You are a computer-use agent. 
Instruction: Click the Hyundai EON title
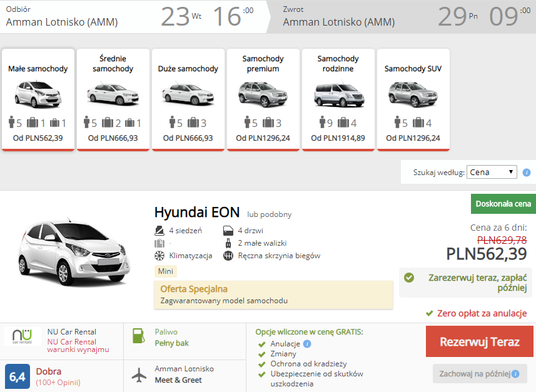(x=197, y=212)
